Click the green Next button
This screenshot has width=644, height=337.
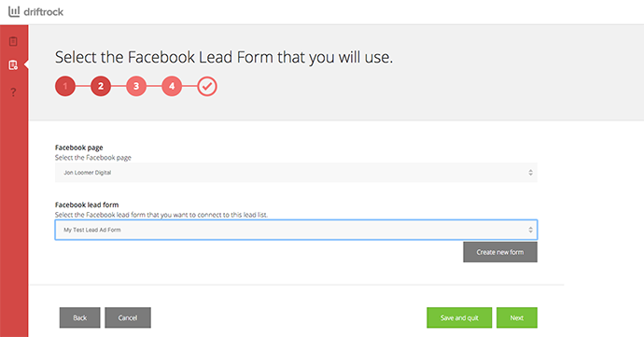pyautogui.click(x=517, y=317)
